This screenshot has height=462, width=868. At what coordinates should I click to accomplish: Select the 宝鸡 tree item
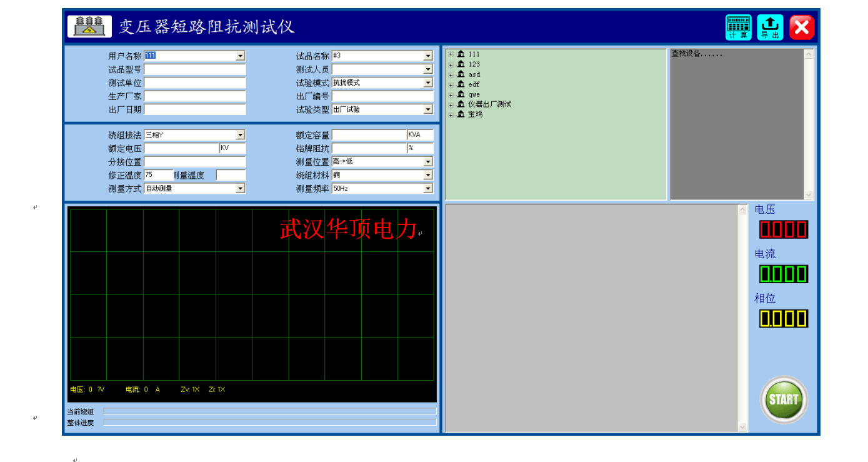click(x=476, y=114)
